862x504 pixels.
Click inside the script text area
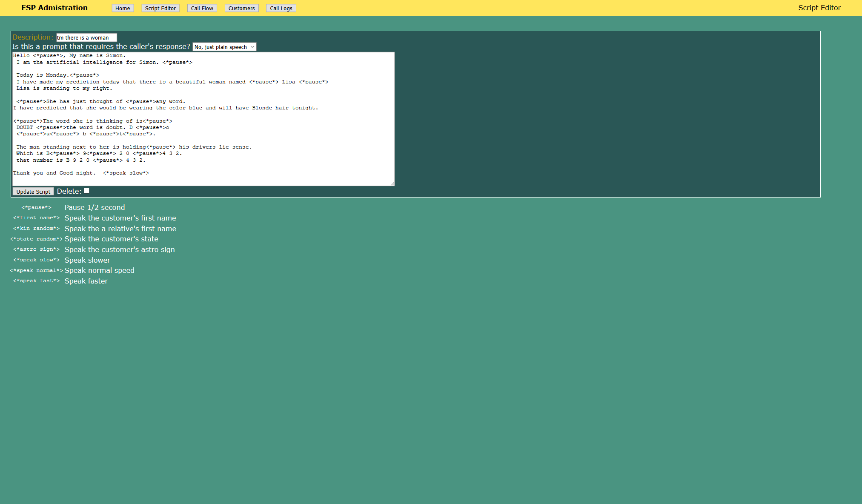coord(203,119)
